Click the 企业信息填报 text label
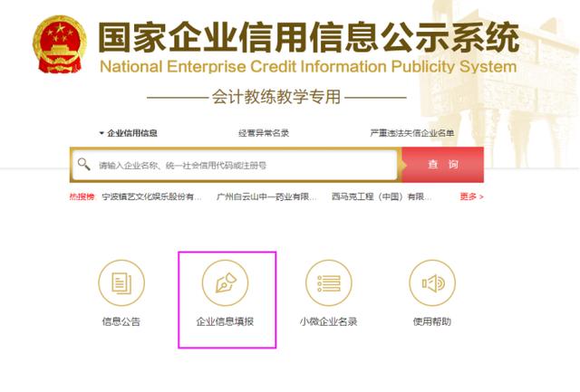Image resolution: width=580 pixels, height=392 pixels. tap(225, 321)
